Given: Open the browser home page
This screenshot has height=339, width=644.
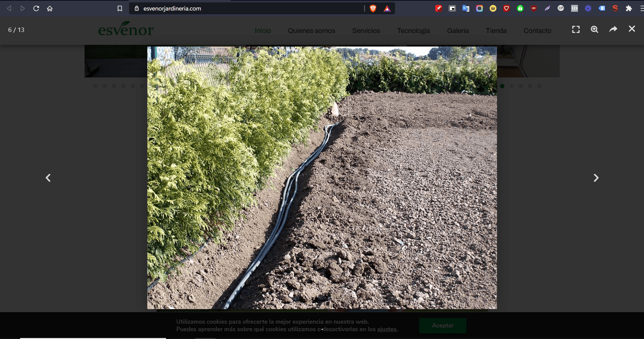Looking at the screenshot, I should (x=50, y=8).
